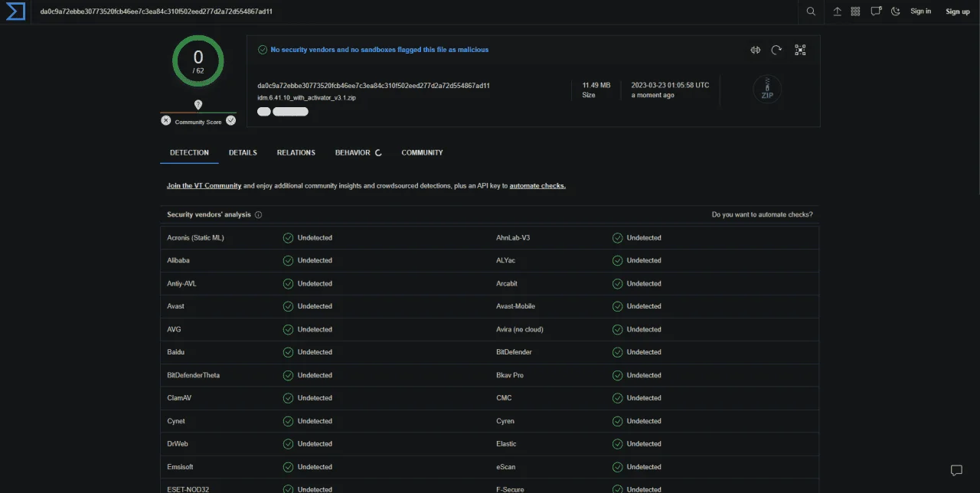Viewport: 980px width, 493px height.
Task: Click the Undetected check icon for Avast
Action: (289, 307)
